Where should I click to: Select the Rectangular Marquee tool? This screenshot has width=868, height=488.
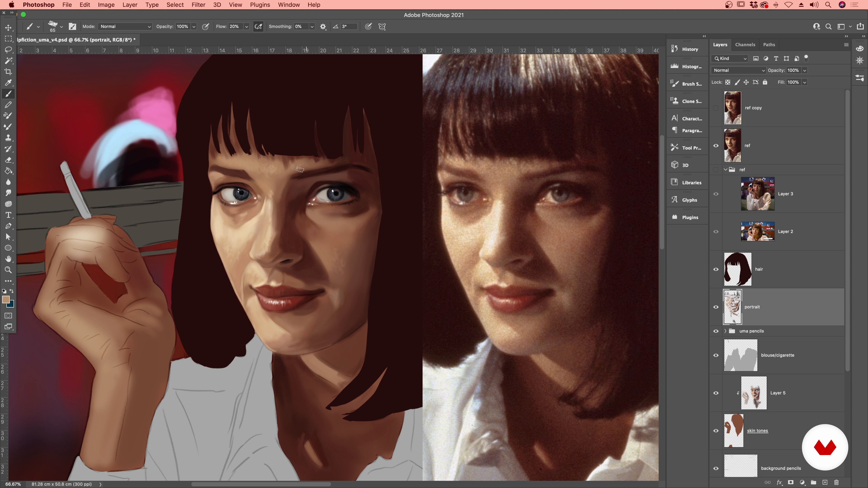tap(8, 39)
